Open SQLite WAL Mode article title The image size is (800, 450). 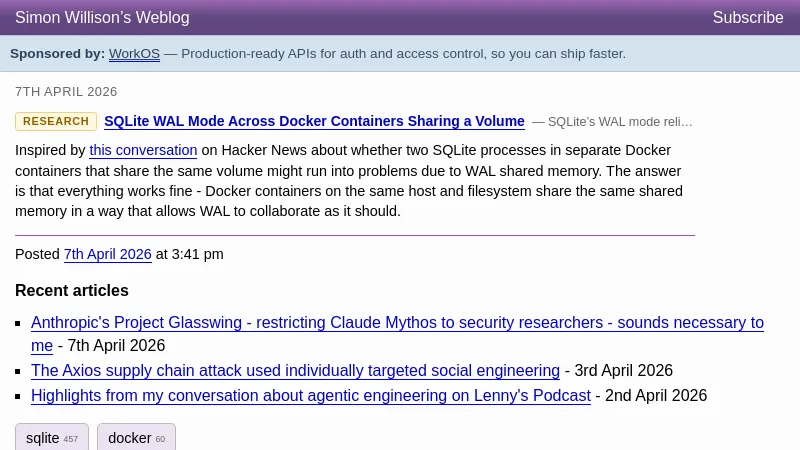pyautogui.click(x=314, y=122)
